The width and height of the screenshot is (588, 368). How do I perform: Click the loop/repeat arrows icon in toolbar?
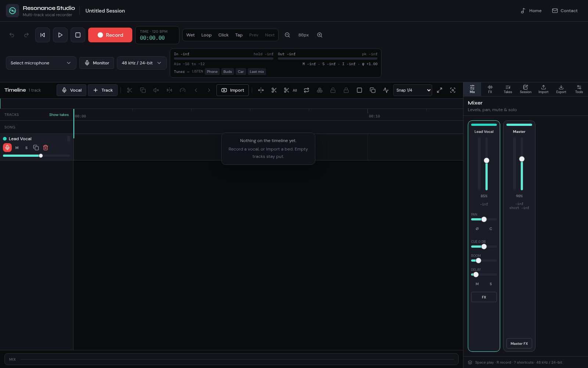[x=306, y=90]
